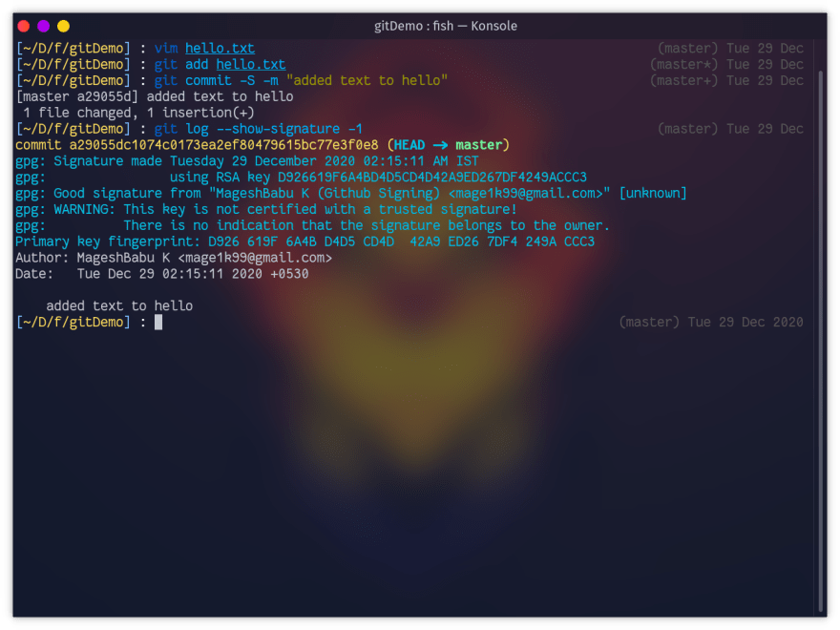The height and width of the screenshot is (630, 840).
Task: Click the '(HEAD -> master)' ref label
Action: pyautogui.click(x=448, y=145)
